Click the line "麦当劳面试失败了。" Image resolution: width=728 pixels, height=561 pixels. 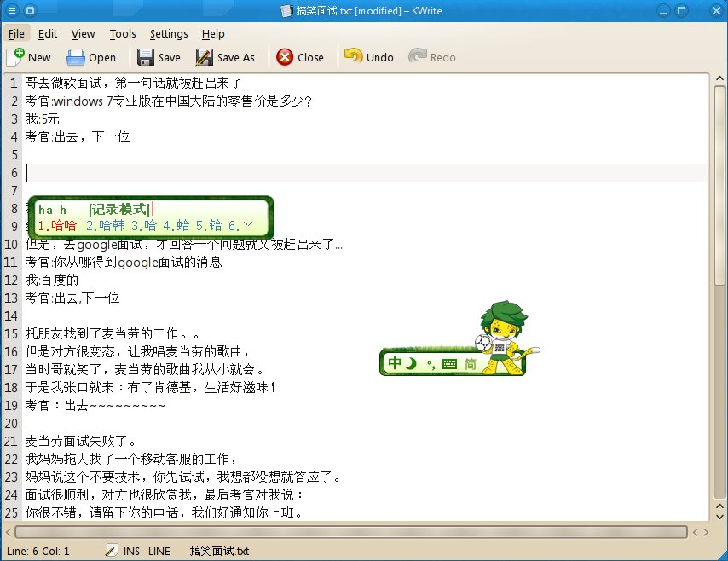[x=81, y=441]
